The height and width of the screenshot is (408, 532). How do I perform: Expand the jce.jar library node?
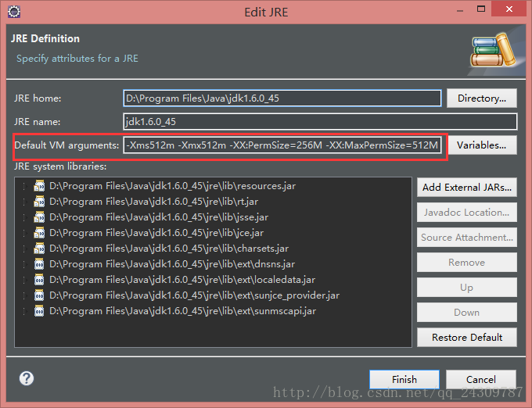[x=24, y=233]
